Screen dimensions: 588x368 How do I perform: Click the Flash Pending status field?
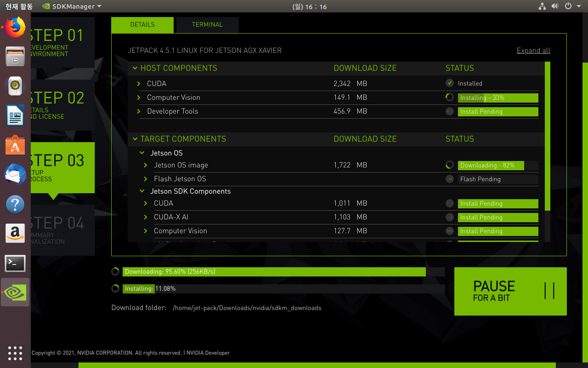click(498, 179)
